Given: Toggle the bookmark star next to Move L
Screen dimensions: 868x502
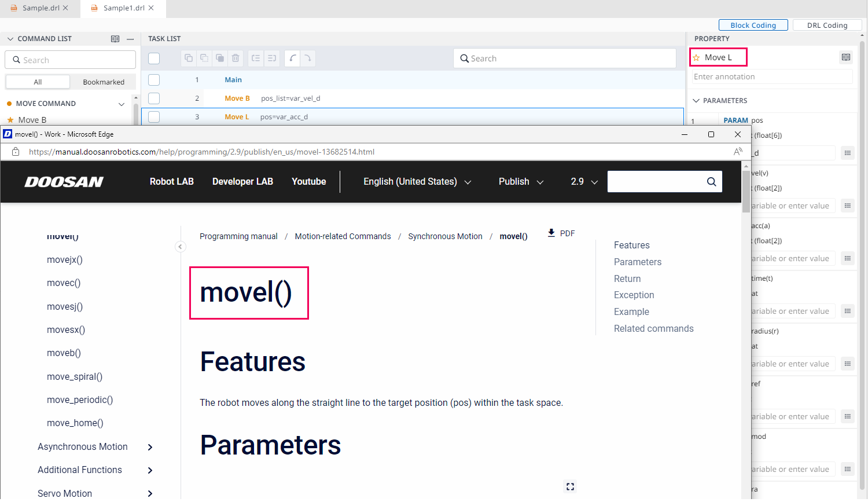Looking at the screenshot, I should 697,58.
